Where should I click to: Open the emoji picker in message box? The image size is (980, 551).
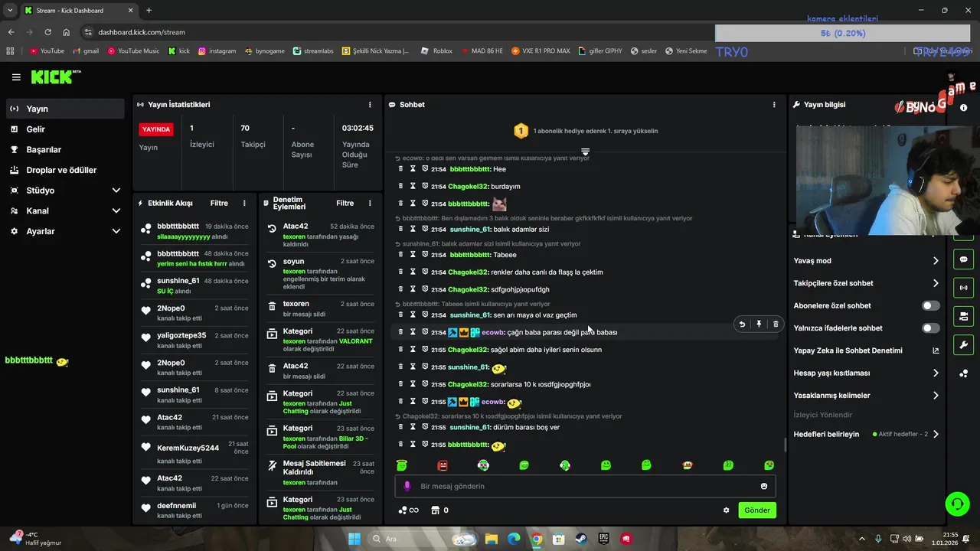coord(764,486)
